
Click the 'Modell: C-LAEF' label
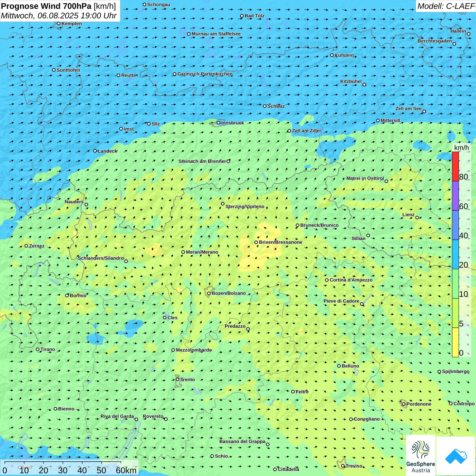[446, 6]
